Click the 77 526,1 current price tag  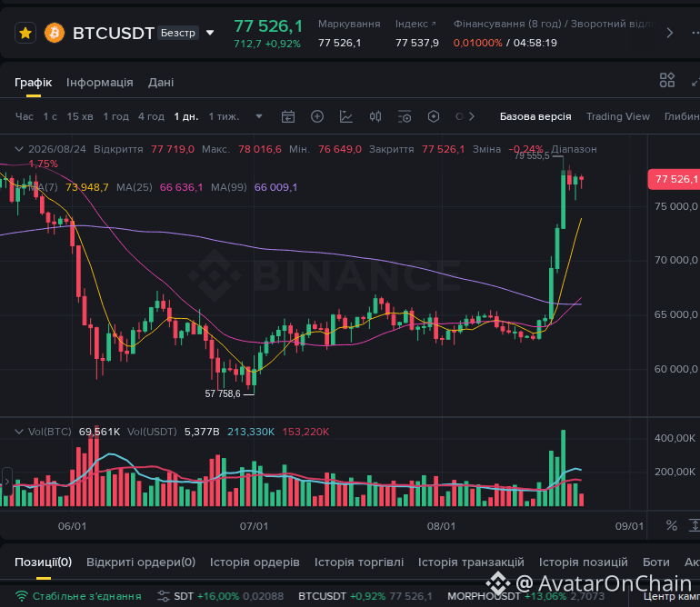(675, 179)
